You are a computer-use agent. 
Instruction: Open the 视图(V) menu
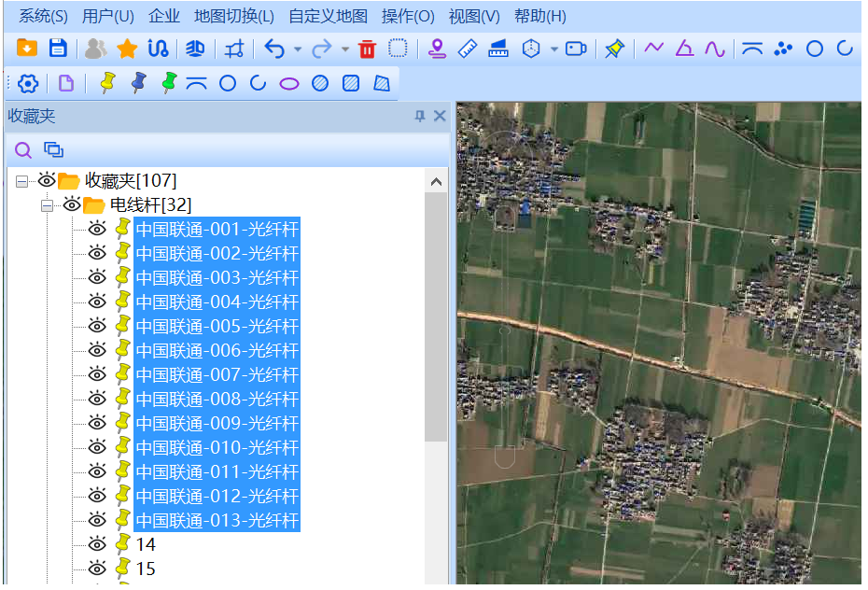474,16
